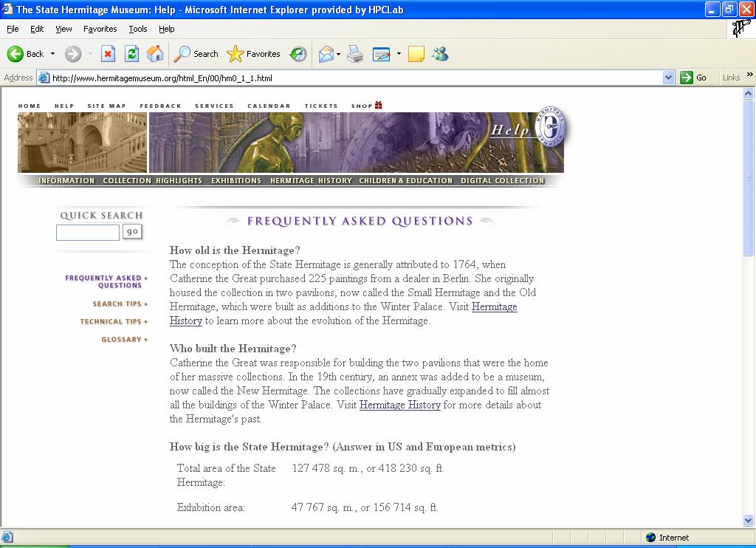Stop loading with the red X toolbar icon

pyautogui.click(x=108, y=54)
